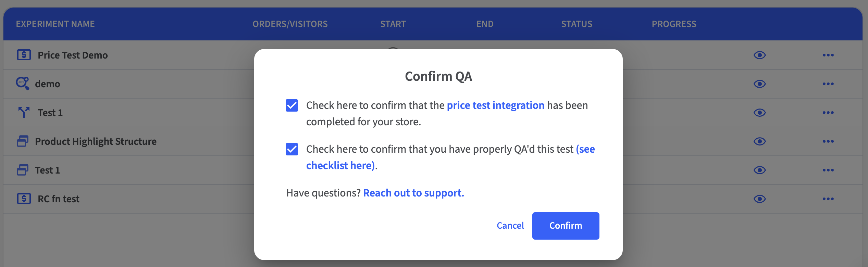868x267 pixels.
Task: Open the price test integration link
Action: tap(495, 105)
